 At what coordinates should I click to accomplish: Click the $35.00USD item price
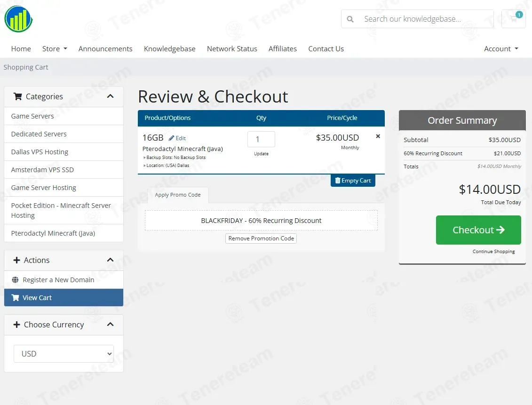(x=337, y=138)
